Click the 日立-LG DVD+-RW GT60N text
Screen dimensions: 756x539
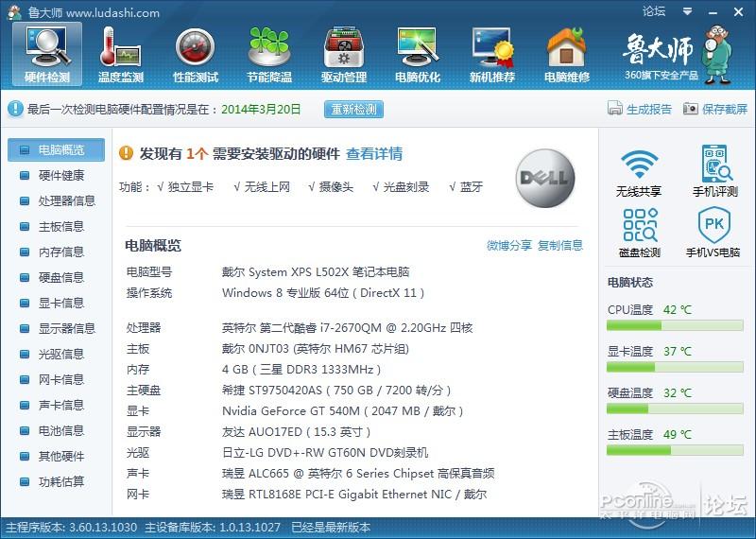(325, 453)
